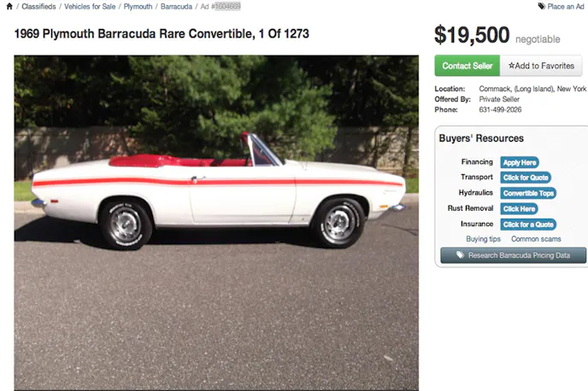This screenshot has height=391, width=588.
Task: Click the 1969 Plymouth Barracuda listing title
Action: click(x=162, y=34)
